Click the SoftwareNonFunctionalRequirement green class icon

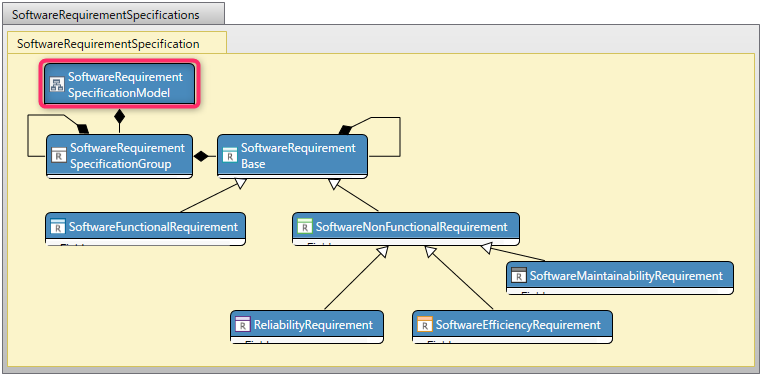point(304,226)
